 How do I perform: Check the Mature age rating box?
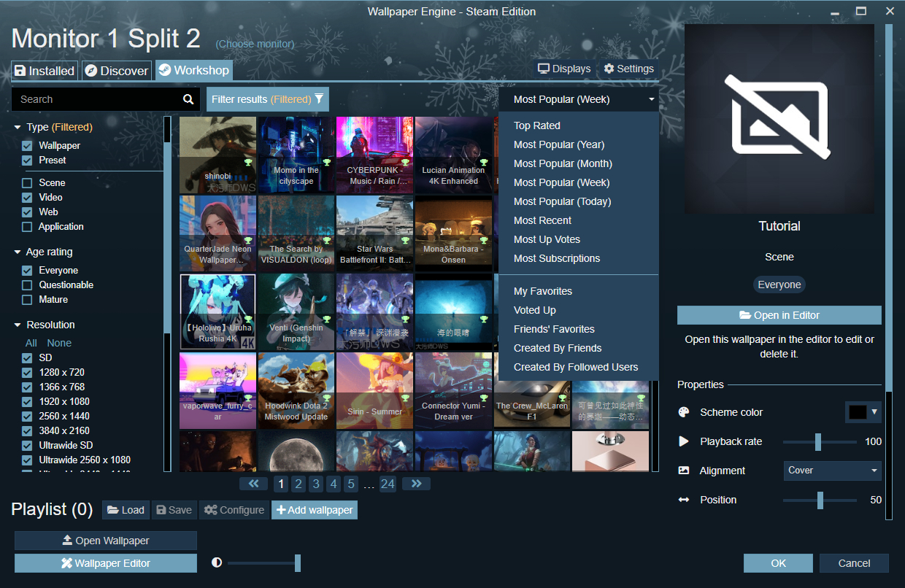click(27, 299)
